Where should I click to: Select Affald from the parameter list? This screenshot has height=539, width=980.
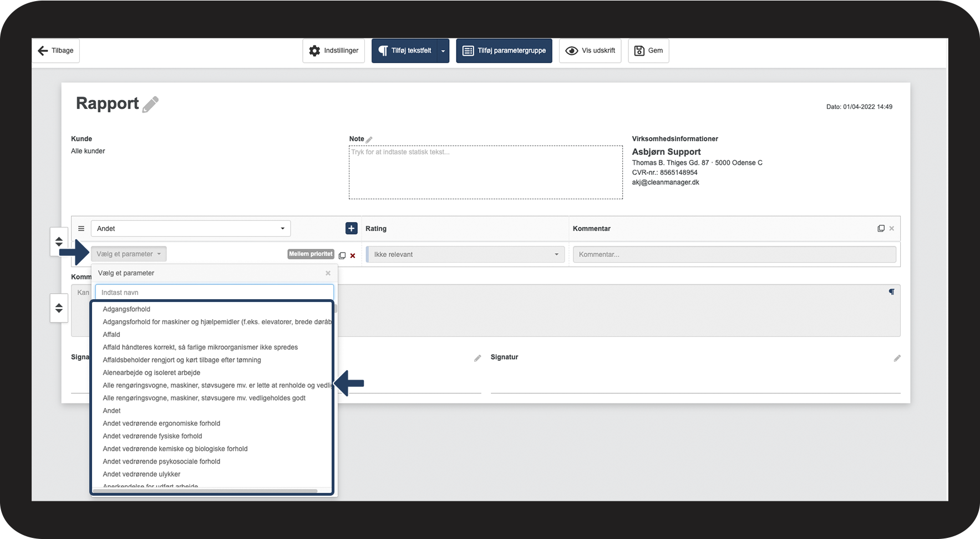[111, 334]
